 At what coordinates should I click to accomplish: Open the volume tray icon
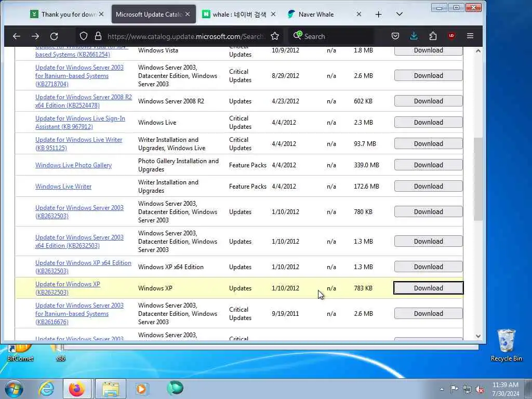tap(480, 389)
